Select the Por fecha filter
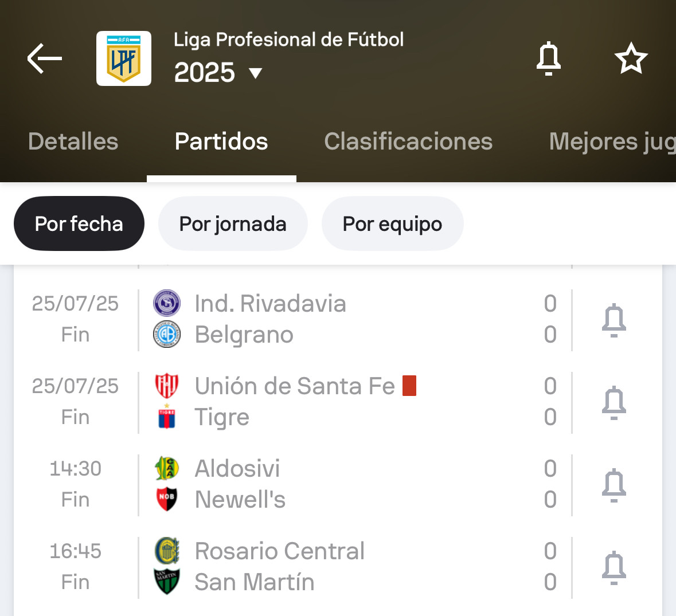676x616 pixels. pos(79,223)
